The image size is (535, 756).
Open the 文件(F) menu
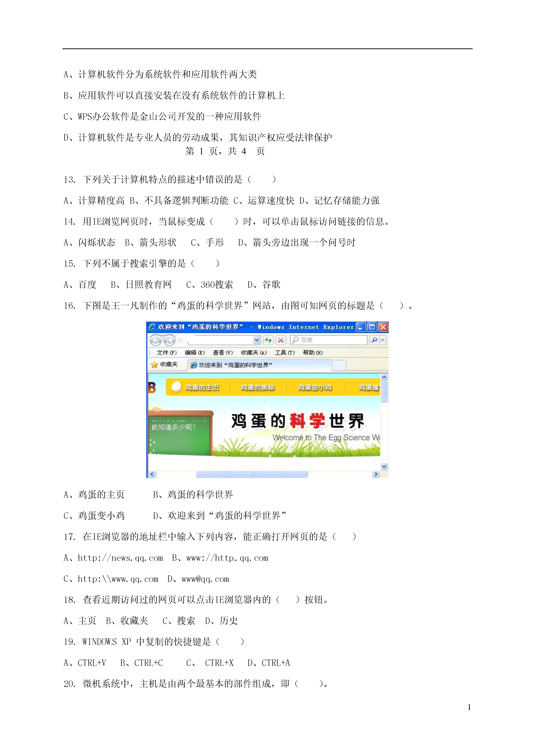[x=166, y=353]
